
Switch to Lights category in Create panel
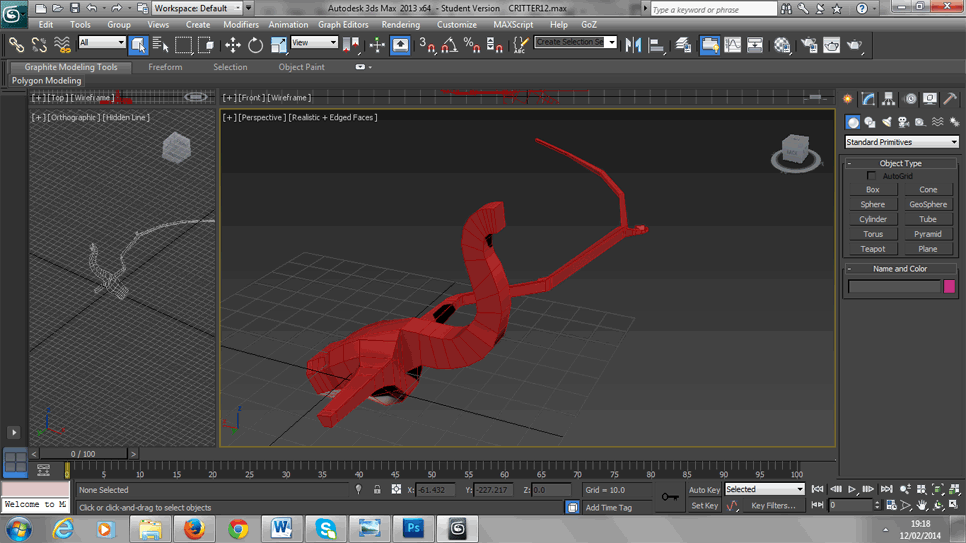tap(886, 122)
